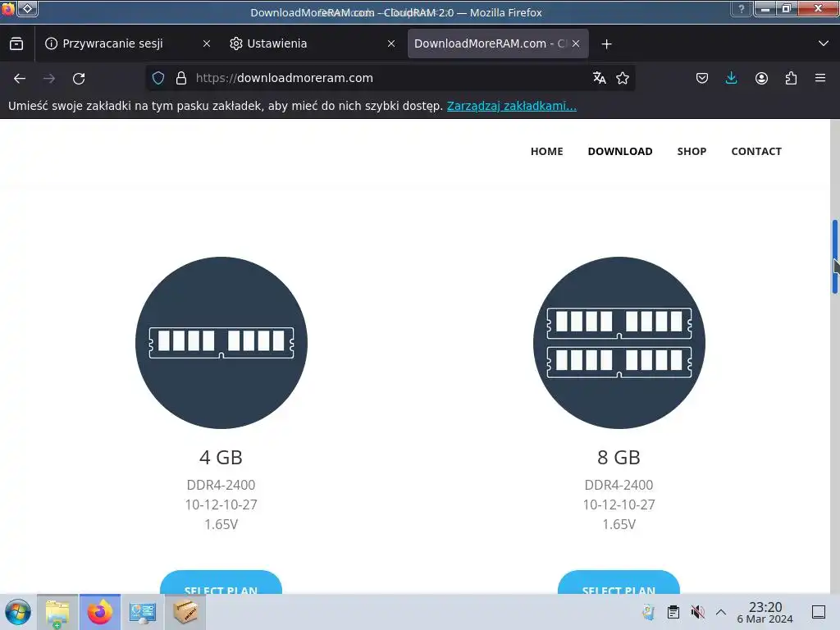Click the title bar help button
This screenshot has width=840, height=630.
(742, 8)
